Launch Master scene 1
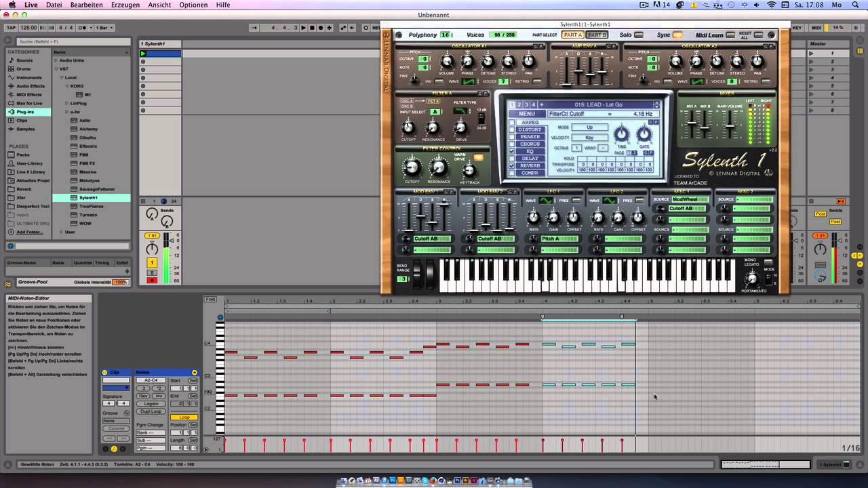Viewport: 868px width, 488px height. click(812, 53)
